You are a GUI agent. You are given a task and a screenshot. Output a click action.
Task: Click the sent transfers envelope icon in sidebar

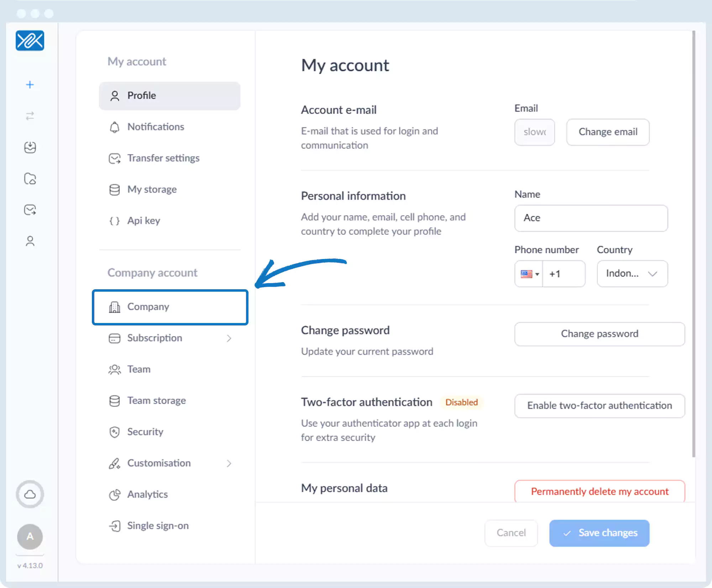[x=30, y=210]
